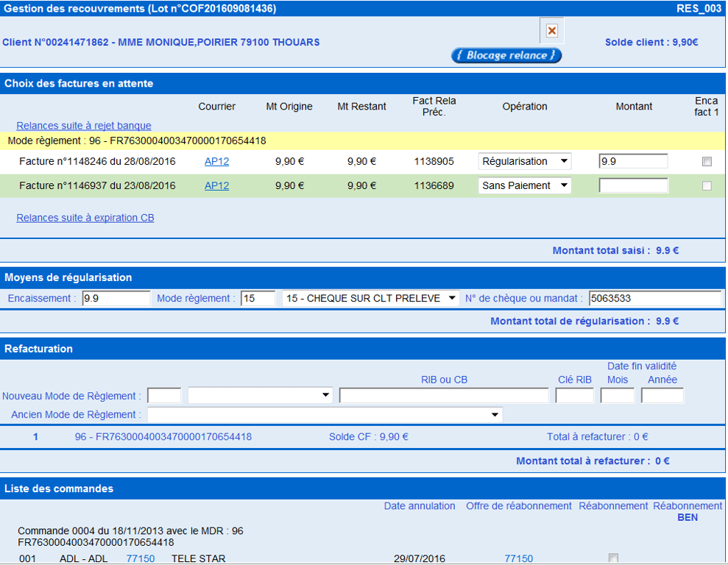This screenshot has width=728, height=565.
Task: Open offer 77150 in Offre de réabonnement column
Action: [518, 559]
